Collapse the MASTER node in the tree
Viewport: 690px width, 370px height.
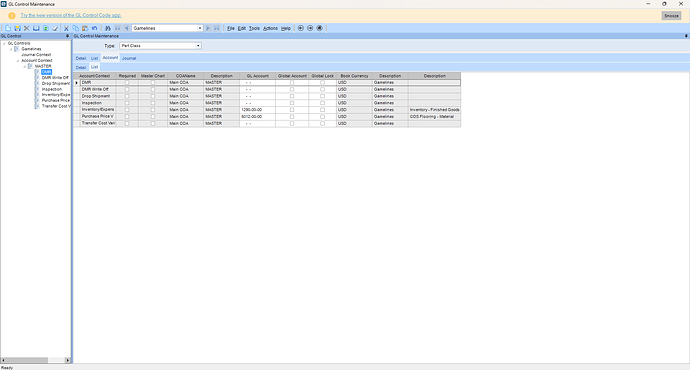coord(25,66)
